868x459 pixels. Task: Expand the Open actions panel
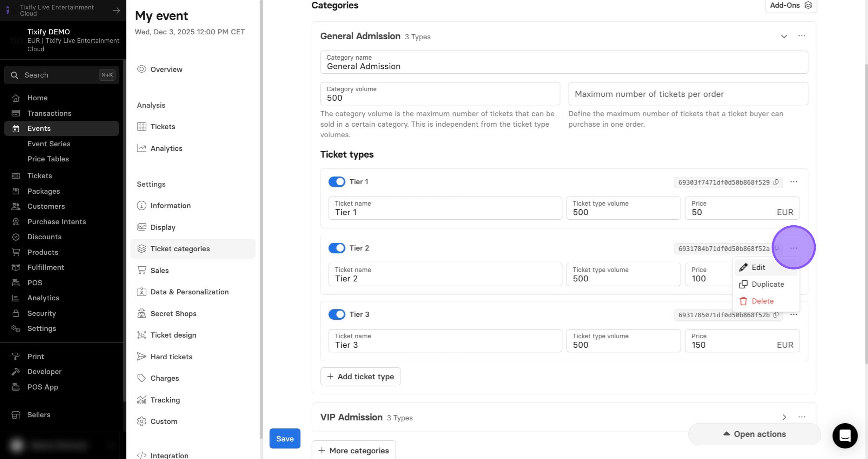click(754, 434)
